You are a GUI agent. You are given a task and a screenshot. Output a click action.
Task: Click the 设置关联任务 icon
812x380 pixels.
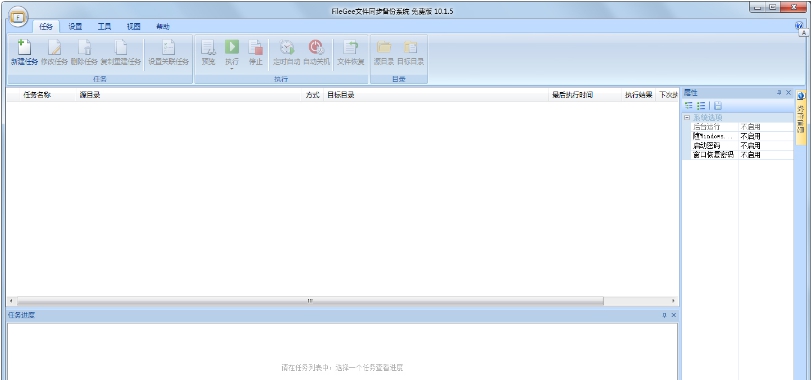click(168, 48)
